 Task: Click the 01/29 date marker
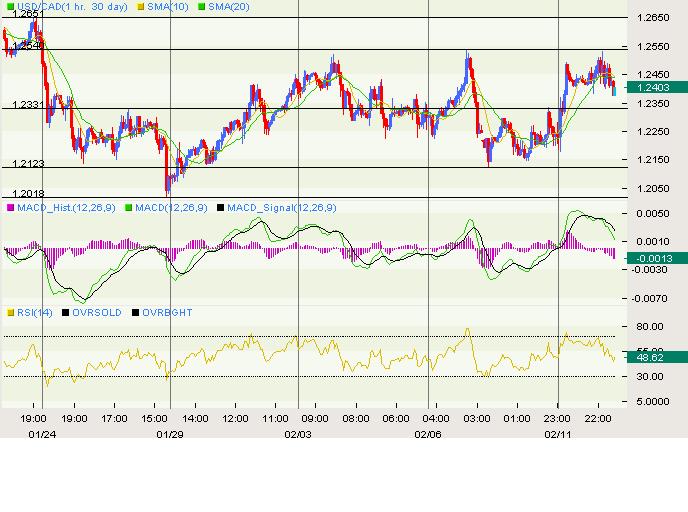click(170, 434)
